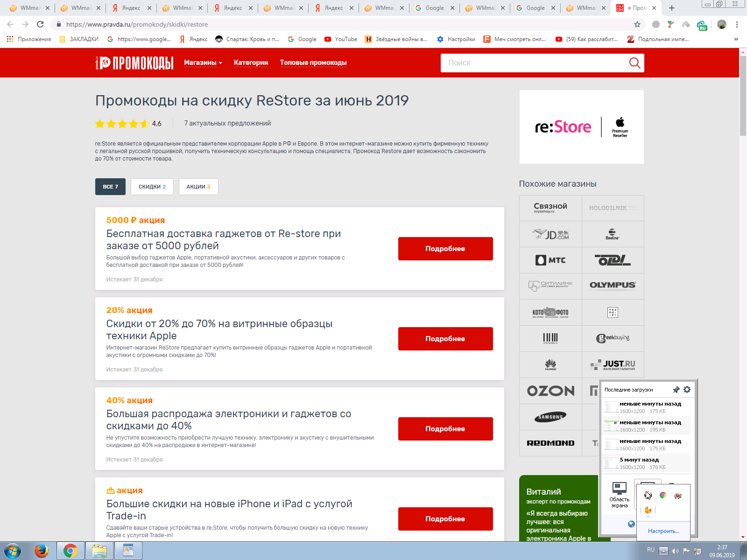This screenshot has height=560, width=747.
Task: Switch to the АКЦИИ 5 filter tab
Action: (198, 187)
